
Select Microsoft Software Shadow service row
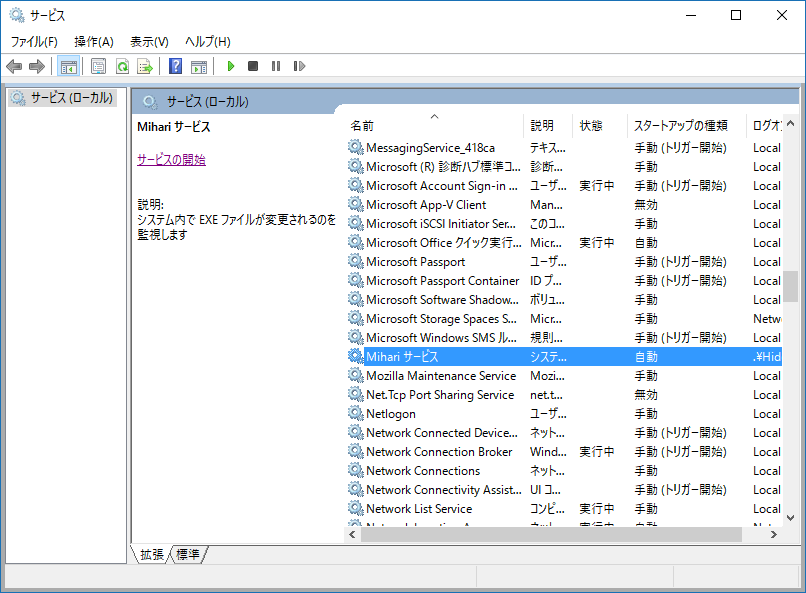(564, 300)
